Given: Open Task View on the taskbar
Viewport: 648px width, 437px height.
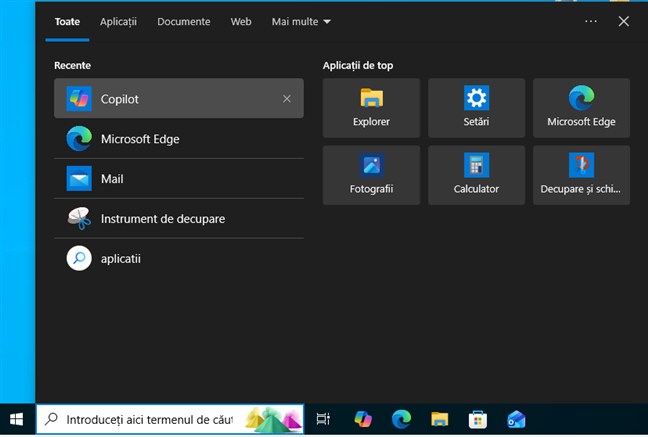Looking at the screenshot, I should pos(323,420).
